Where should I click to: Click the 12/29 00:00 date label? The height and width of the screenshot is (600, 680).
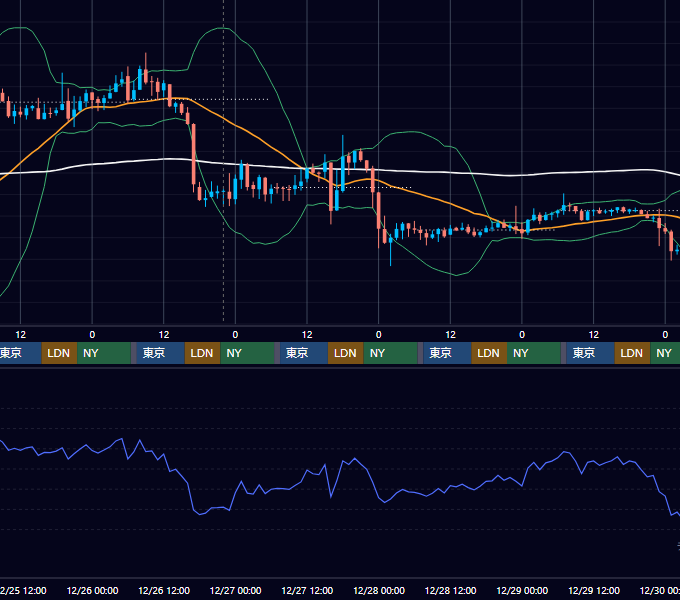(522, 590)
